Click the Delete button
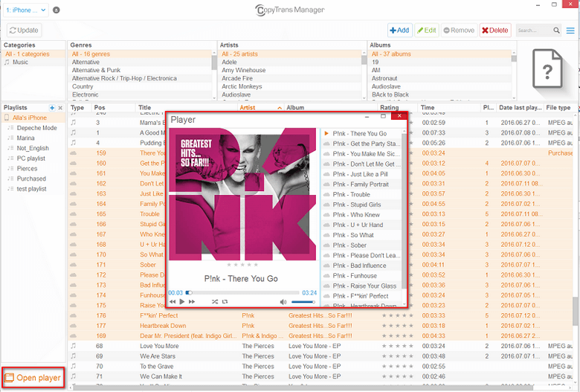This screenshot has height=392, width=580. tap(495, 30)
